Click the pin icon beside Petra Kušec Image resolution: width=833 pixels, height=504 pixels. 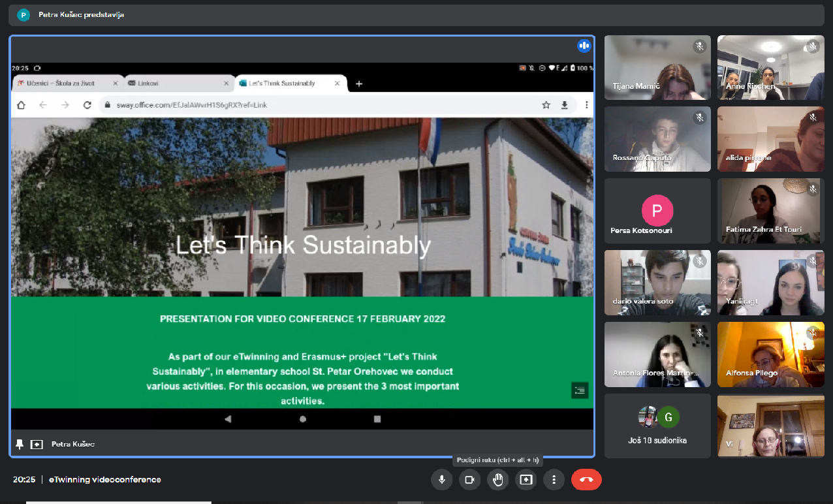pos(20,444)
